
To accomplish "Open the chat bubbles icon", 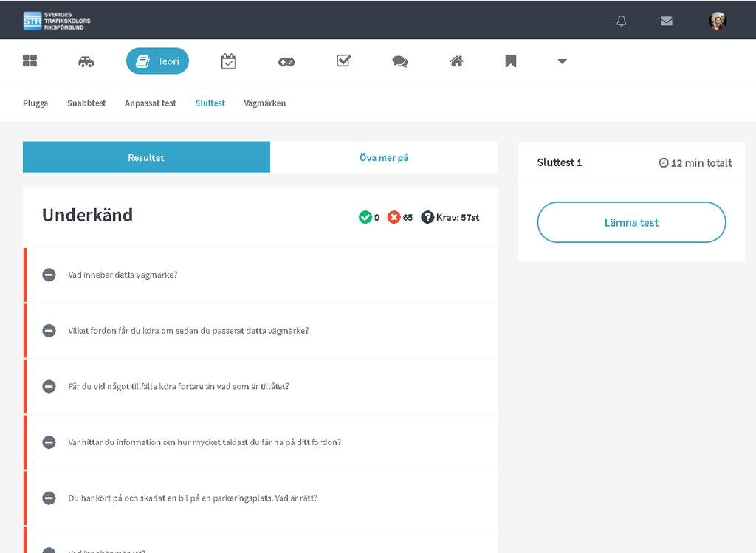I will pos(399,61).
